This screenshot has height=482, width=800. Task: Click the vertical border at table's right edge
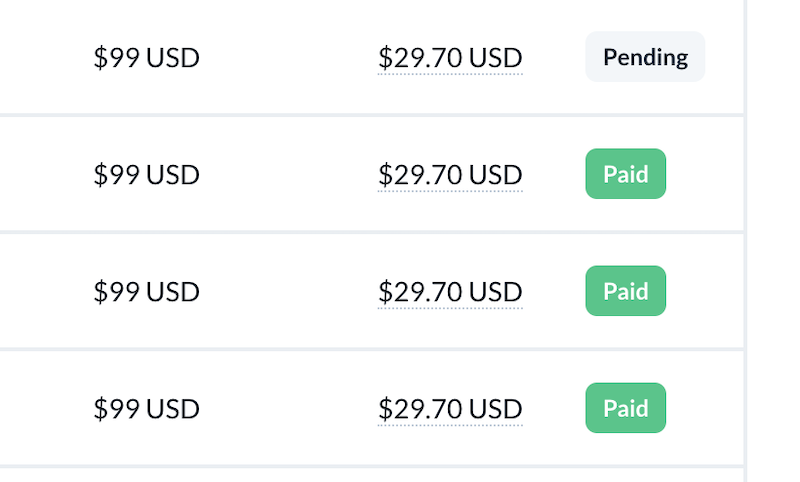[x=745, y=241]
